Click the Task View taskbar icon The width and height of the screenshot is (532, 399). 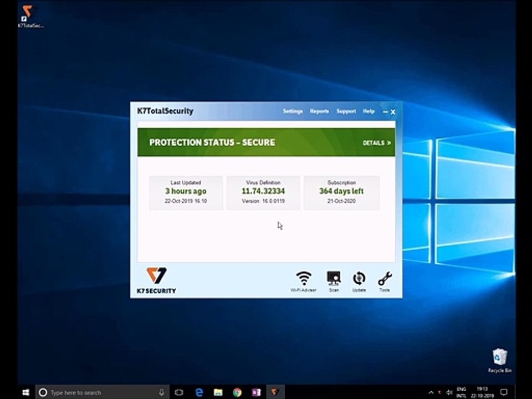coord(179,392)
